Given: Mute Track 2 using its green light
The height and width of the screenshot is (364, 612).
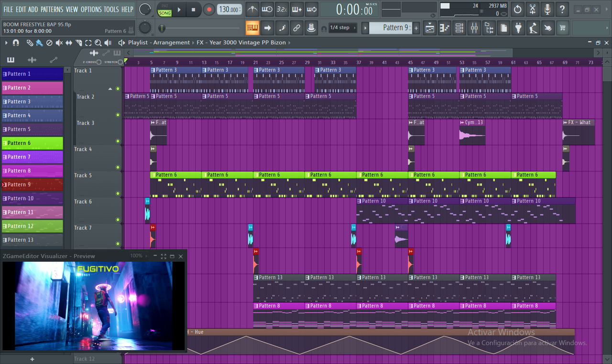Looking at the screenshot, I should click(118, 115).
